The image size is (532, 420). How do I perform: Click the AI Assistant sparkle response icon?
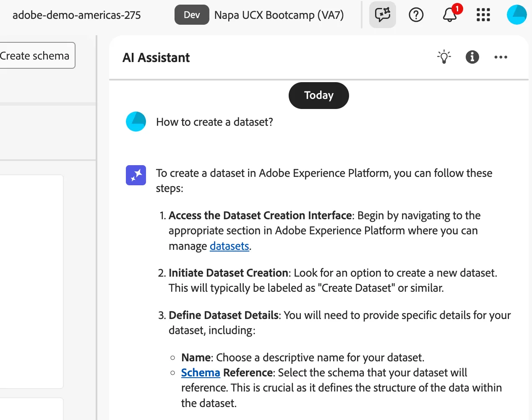[x=136, y=175]
